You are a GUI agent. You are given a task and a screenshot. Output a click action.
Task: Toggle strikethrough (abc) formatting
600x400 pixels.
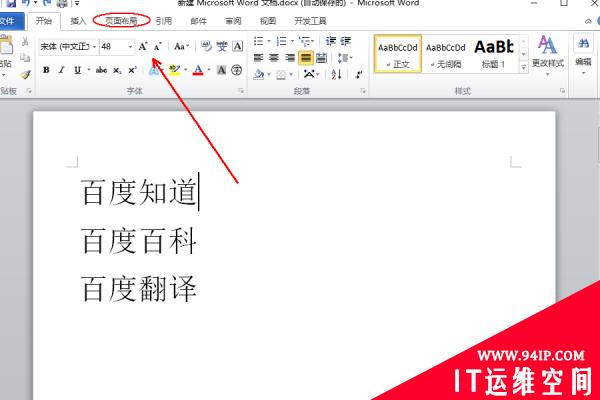click(x=101, y=70)
